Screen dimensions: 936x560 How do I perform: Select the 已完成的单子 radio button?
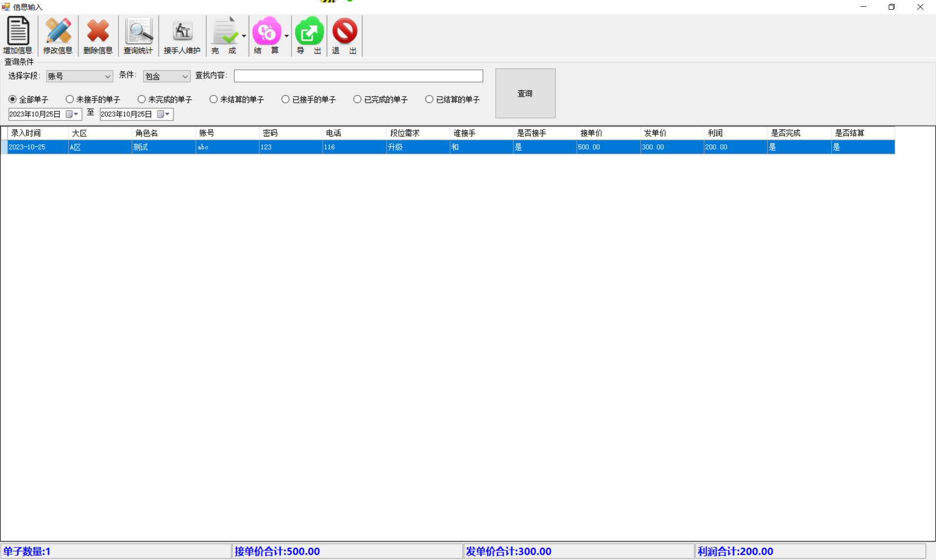pos(357,99)
